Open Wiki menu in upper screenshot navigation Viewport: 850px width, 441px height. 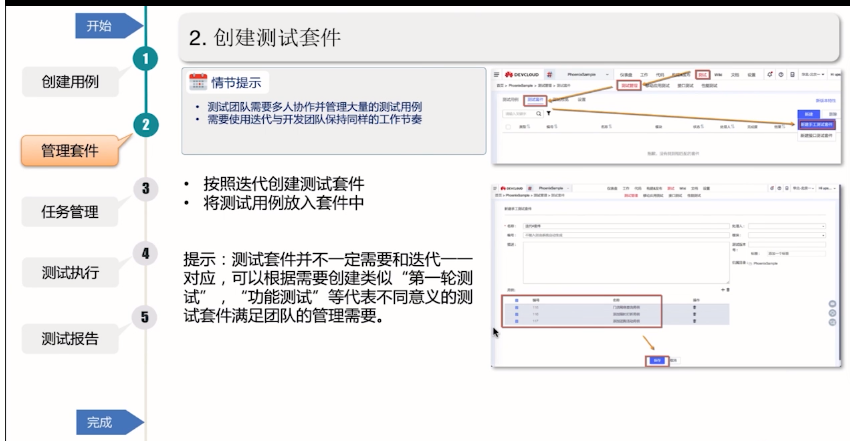718,74
